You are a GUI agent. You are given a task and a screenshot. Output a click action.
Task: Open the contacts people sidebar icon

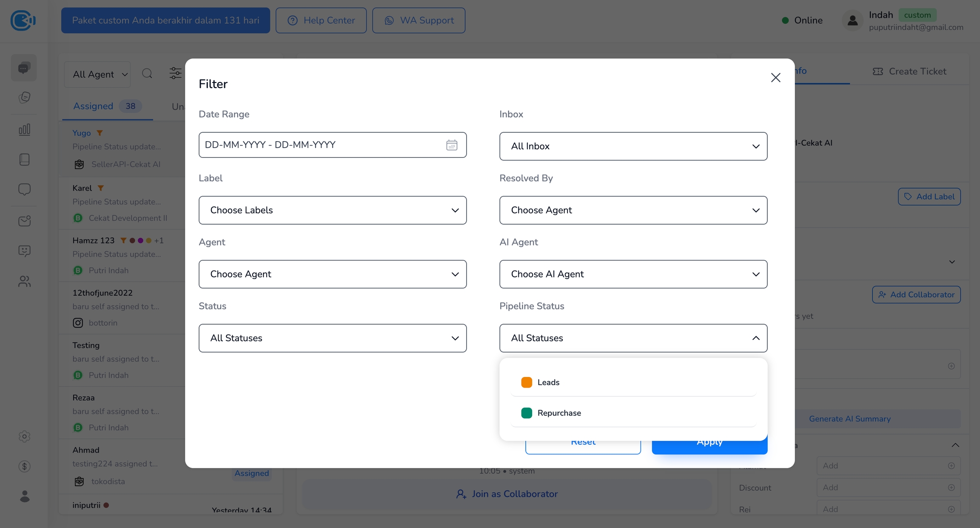(24, 281)
